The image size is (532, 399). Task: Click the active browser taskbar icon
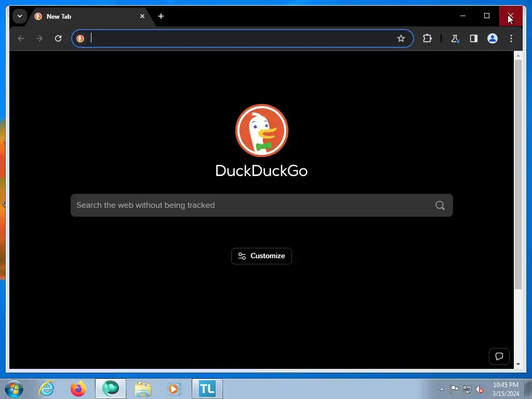[x=111, y=389]
